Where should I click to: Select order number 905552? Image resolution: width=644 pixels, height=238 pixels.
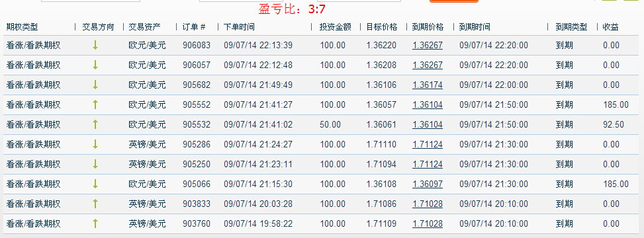pyautogui.click(x=197, y=104)
